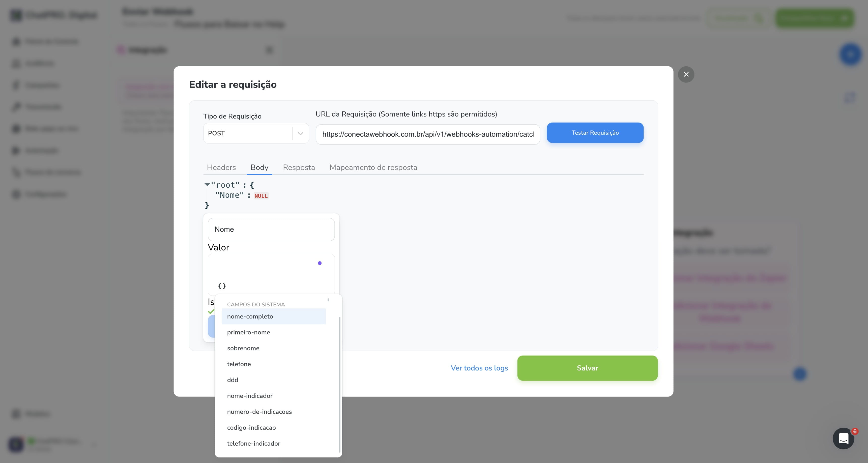Image resolution: width=868 pixels, height=463 pixels.
Task: Click the purple dot in Valor field
Action: click(320, 263)
